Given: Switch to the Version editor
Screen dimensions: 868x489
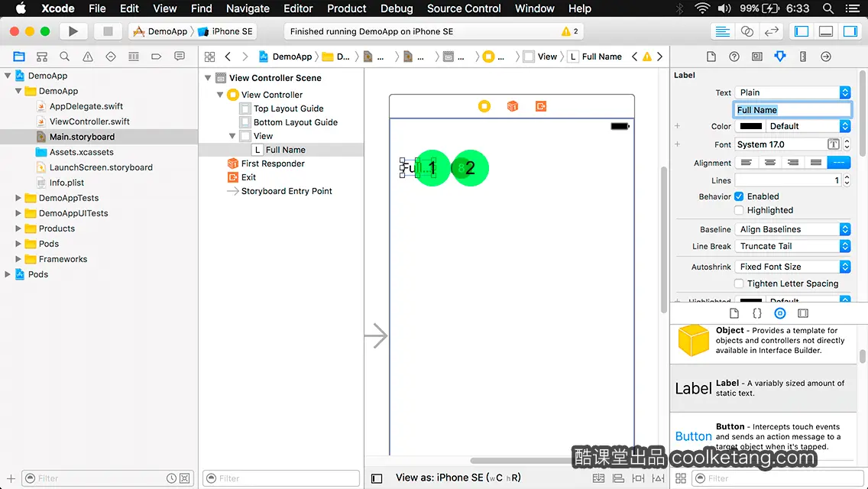Looking at the screenshot, I should 771,31.
